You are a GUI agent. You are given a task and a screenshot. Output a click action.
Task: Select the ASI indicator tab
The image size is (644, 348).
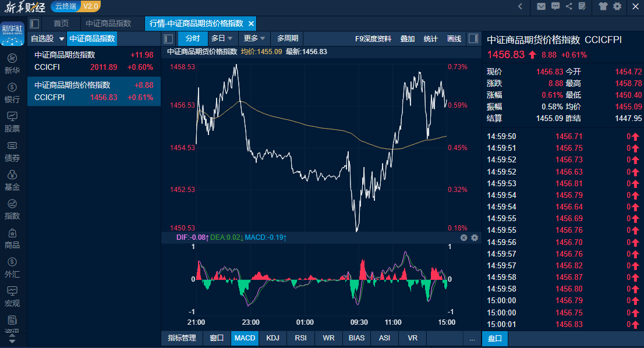384,338
